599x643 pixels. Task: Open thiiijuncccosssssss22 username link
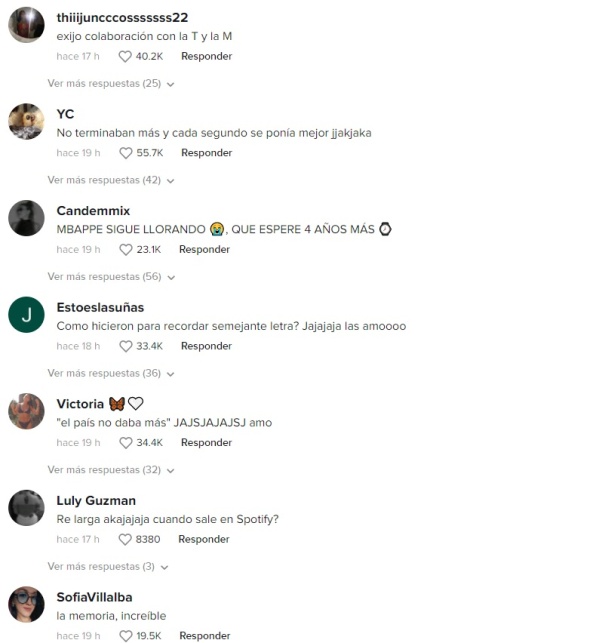click(122, 18)
